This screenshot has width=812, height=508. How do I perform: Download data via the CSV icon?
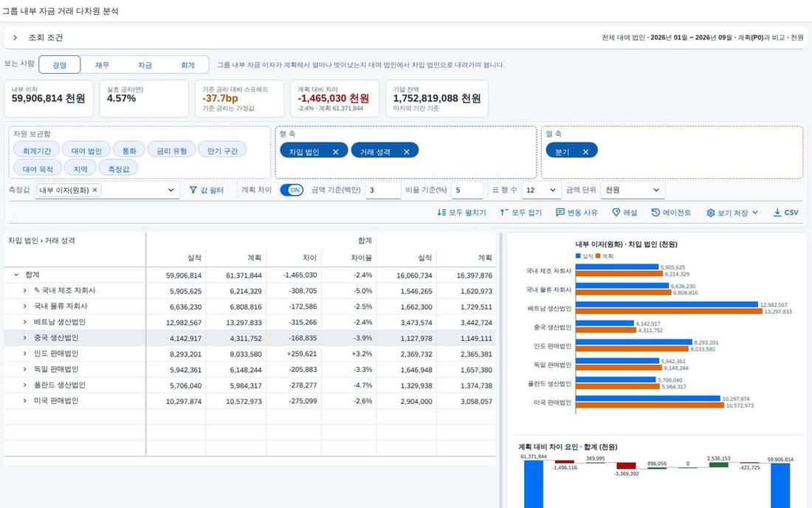click(777, 213)
